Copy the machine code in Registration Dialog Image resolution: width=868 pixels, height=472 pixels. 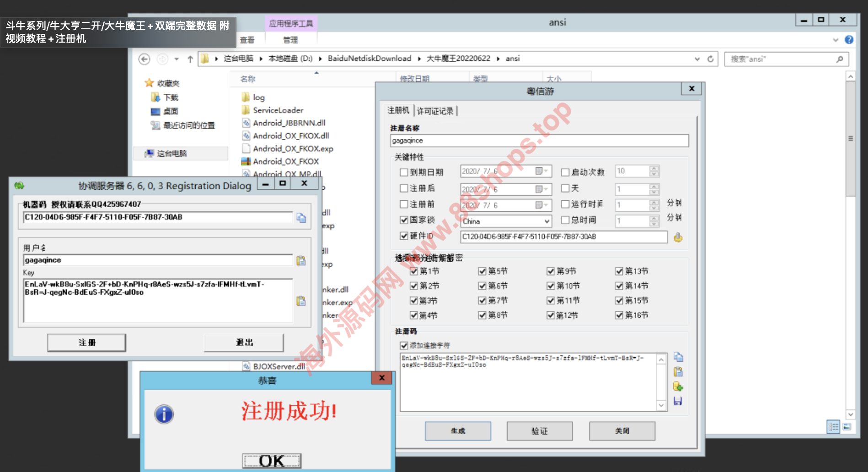(x=301, y=218)
